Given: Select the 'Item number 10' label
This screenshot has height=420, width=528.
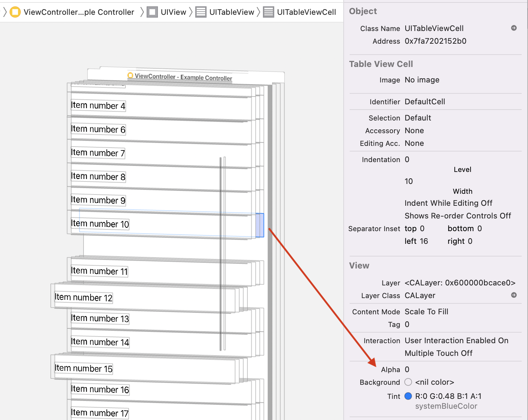Looking at the screenshot, I should coord(100,224).
